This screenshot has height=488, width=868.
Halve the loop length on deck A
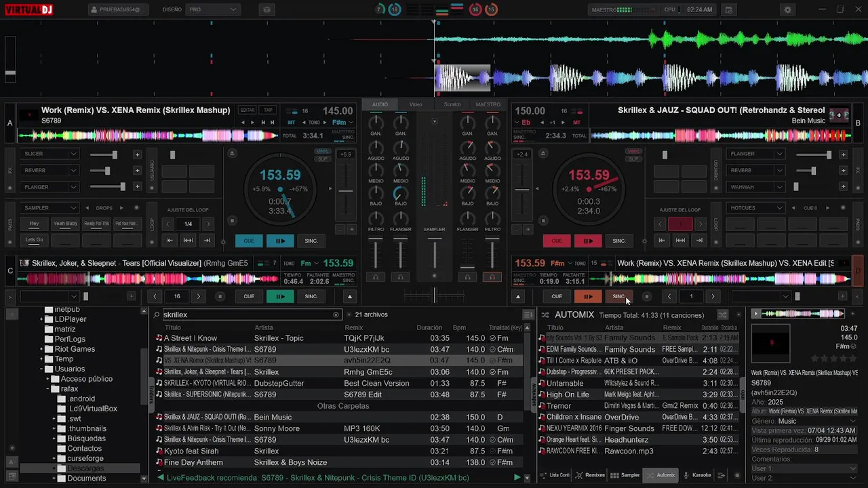click(x=169, y=224)
